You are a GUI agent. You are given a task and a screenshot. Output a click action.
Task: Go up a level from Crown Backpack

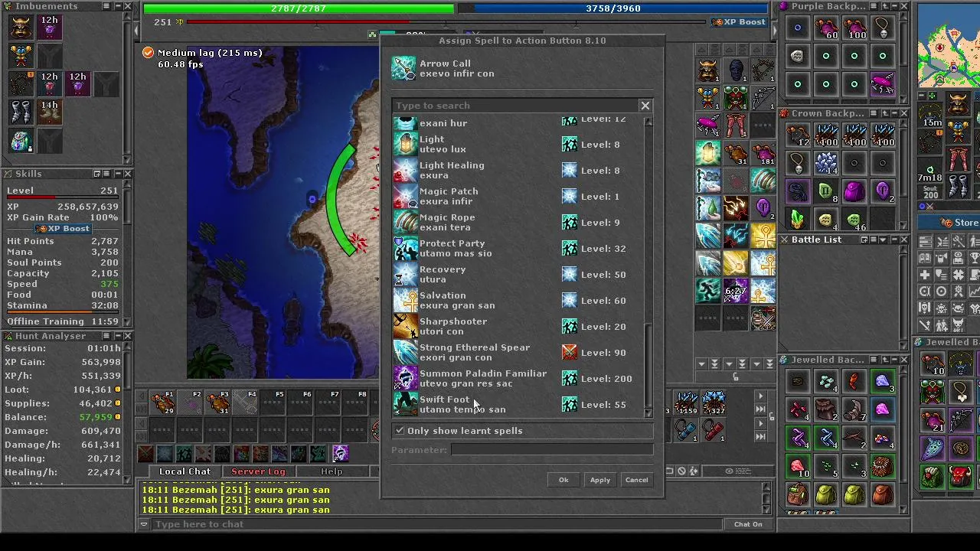[884, 113]
